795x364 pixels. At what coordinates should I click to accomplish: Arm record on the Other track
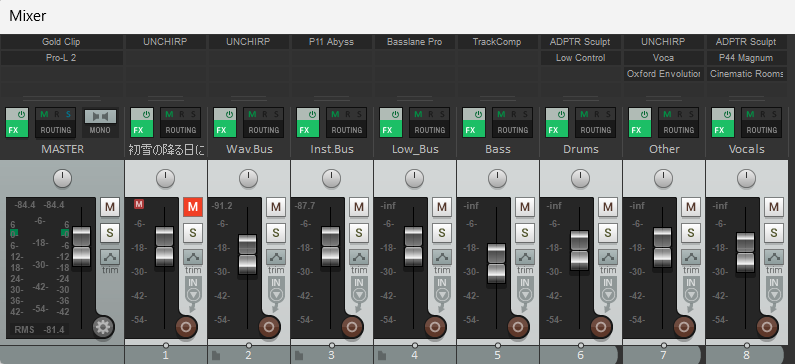point(684,327)
